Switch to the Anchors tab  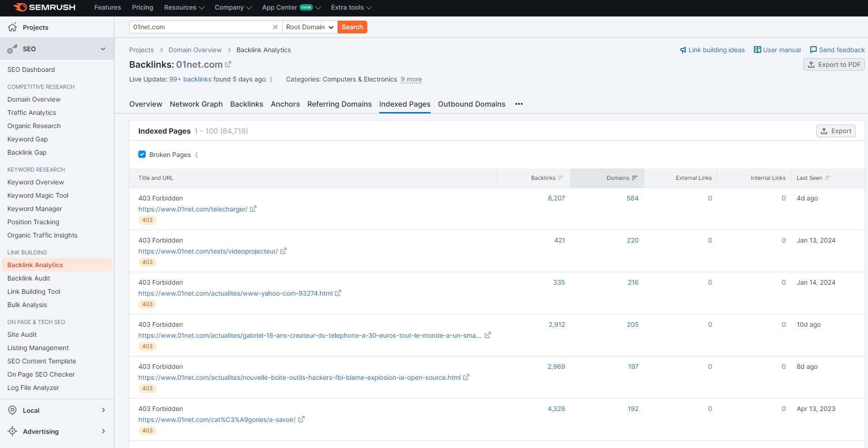click(285, 104)
